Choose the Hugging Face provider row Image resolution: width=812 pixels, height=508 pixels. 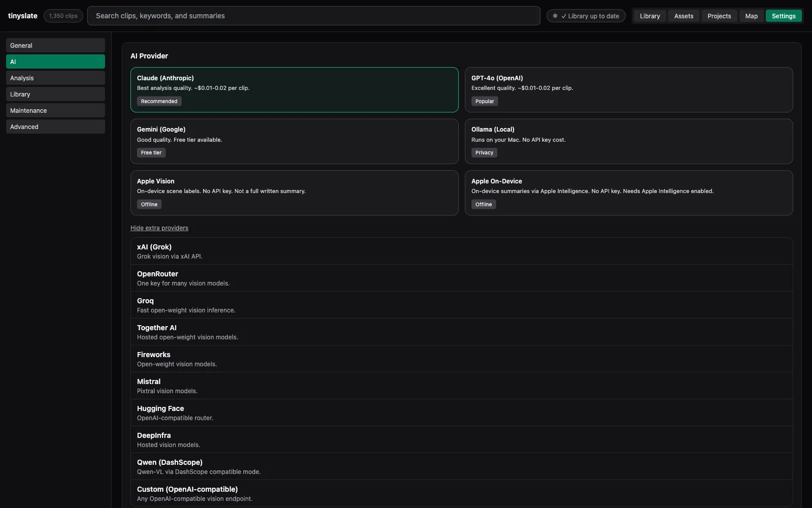462,412
